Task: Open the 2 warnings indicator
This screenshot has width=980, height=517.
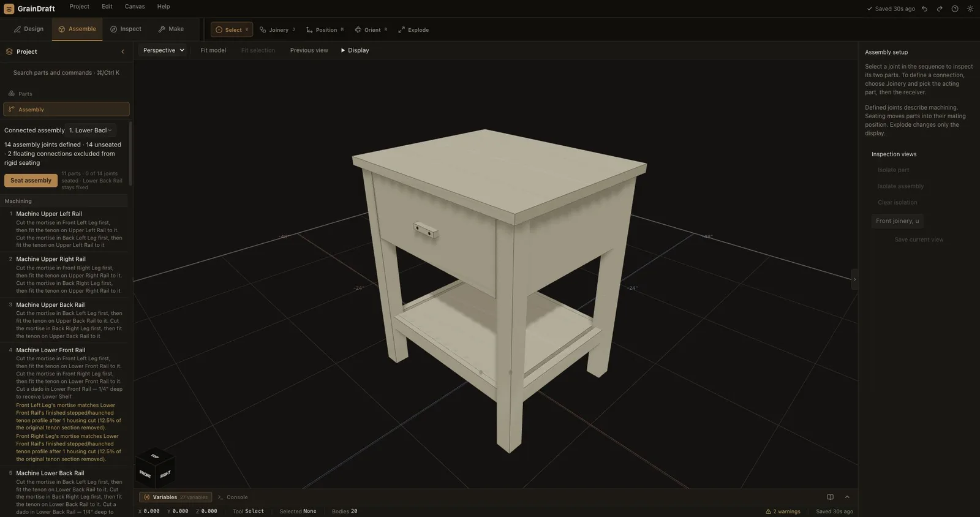Action: point(783,511)
